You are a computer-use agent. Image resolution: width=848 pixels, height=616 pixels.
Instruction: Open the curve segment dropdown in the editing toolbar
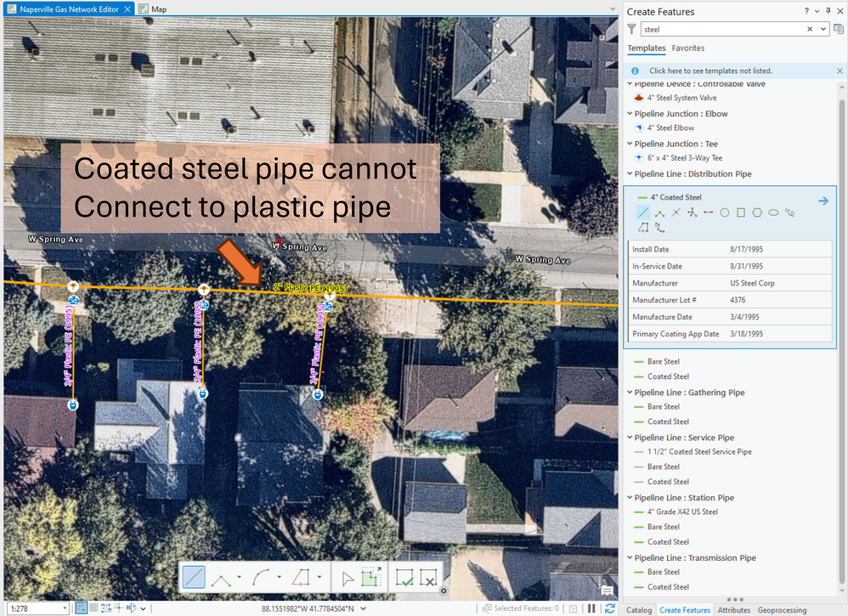277,576
